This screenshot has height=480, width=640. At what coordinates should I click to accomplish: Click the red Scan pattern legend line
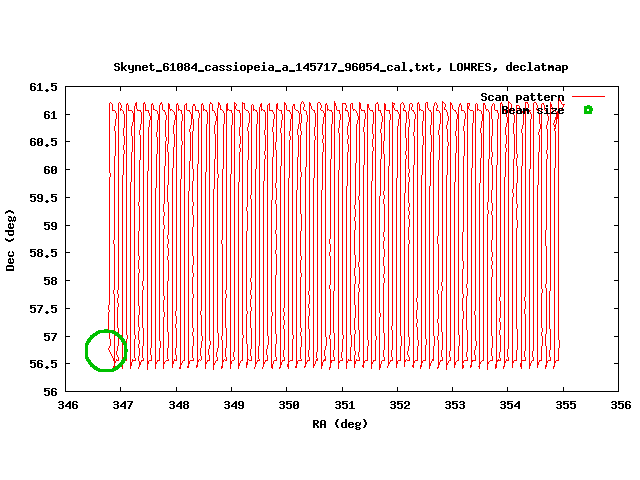click(x=588, y=97)
